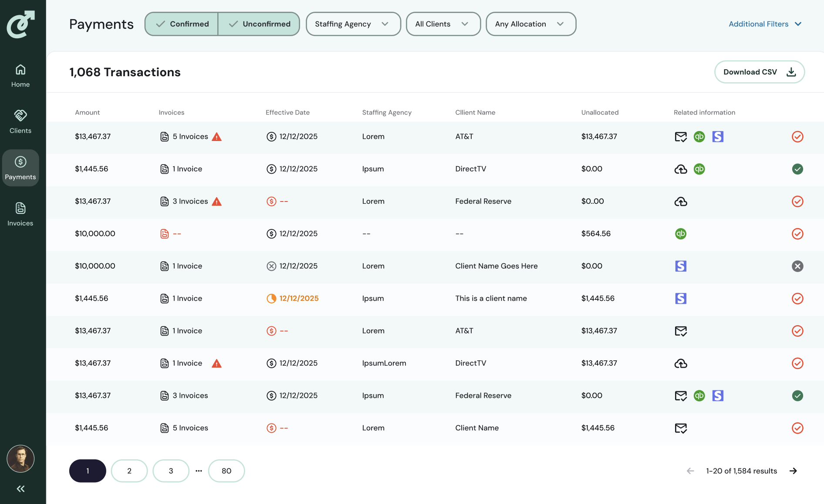Click the Stripe icon in the Client Name Goes Here row
Image resolution: width=824 pixels, height=504 pixels.
(x=681, y=266)
